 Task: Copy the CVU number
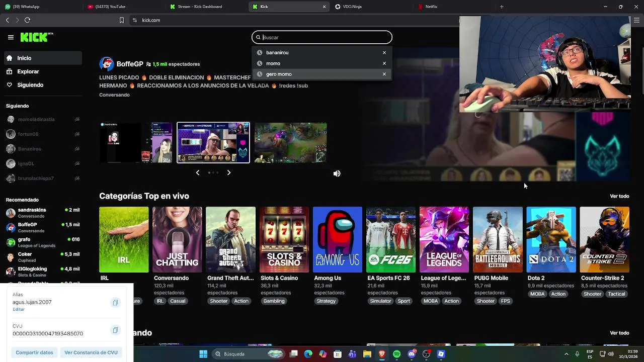point(115,330)
